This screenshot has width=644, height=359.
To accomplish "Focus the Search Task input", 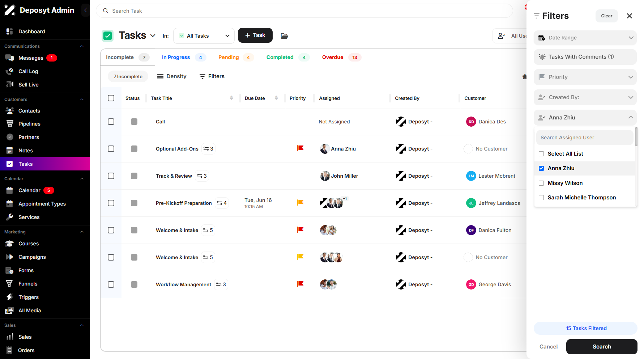I will coord(304,11).
